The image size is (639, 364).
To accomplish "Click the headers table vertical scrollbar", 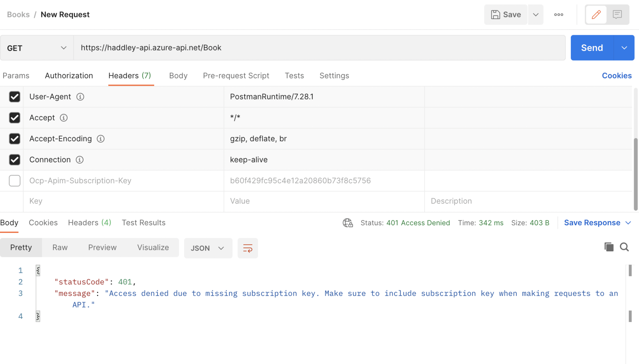I will pos(636,174).
